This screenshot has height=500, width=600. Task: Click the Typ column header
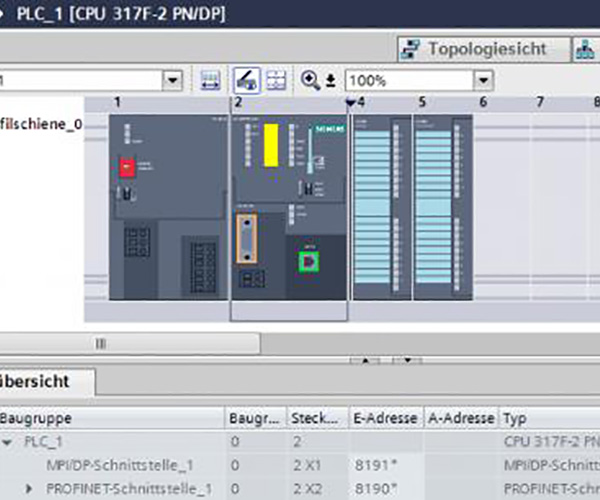(x=549, y=418)
